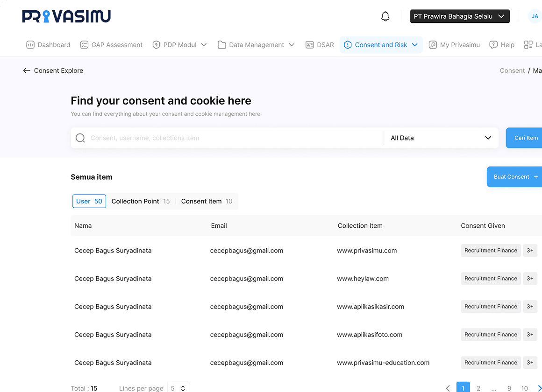542x392 pixels.
Task: Open the notification bell icon
Action: click(385, 16)
